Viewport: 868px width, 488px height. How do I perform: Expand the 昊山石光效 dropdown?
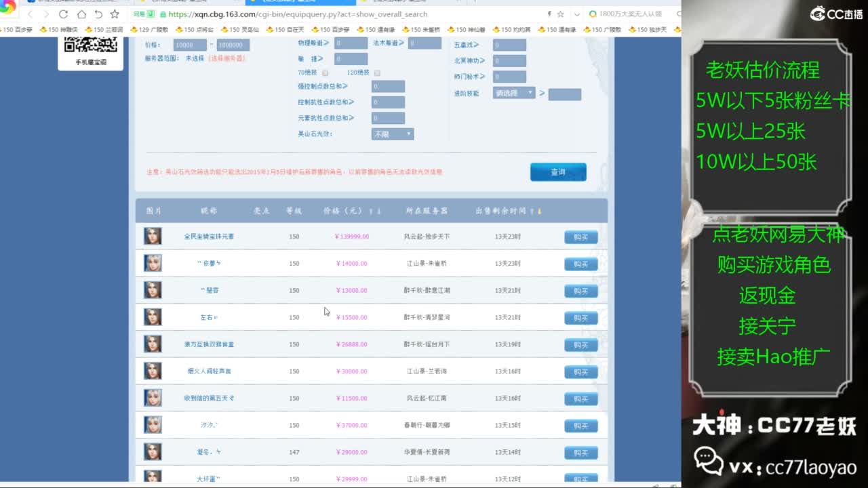[393, 134]
